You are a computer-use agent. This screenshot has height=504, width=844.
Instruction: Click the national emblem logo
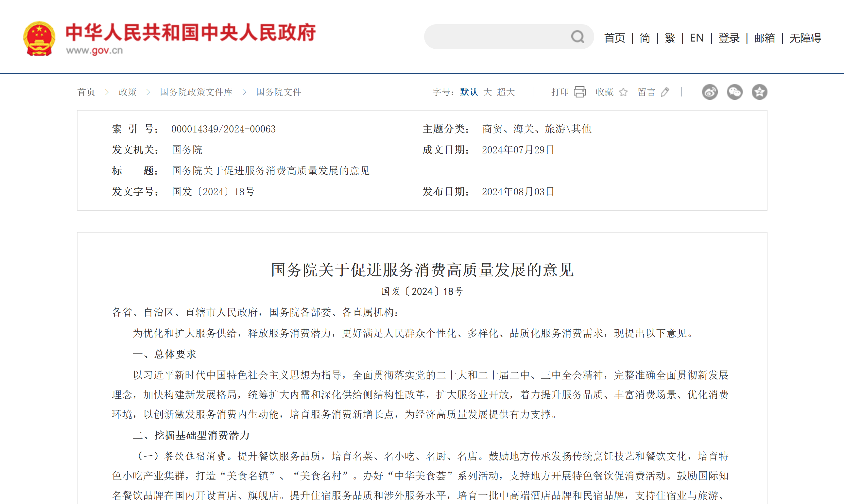[x=39, y=39]
